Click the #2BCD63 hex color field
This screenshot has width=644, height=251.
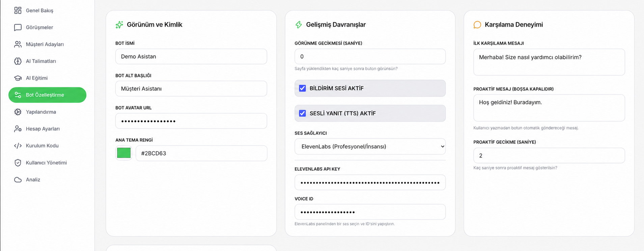coord(201,153)
